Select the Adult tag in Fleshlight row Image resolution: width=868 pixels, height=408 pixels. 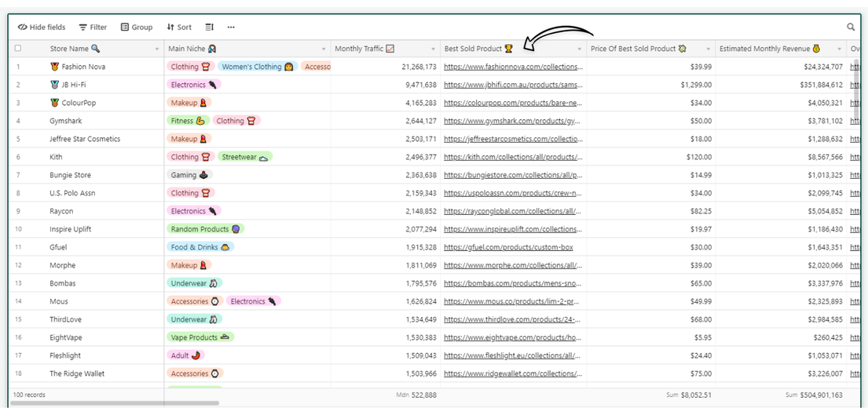click(185, 356)
